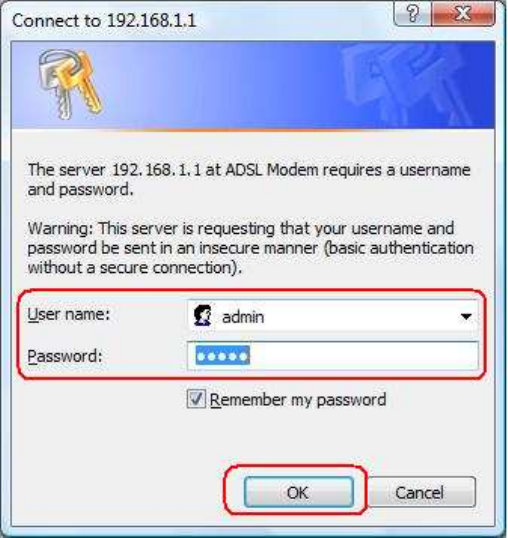Close the Connect to 192.168.1.1 dialog

463,14
